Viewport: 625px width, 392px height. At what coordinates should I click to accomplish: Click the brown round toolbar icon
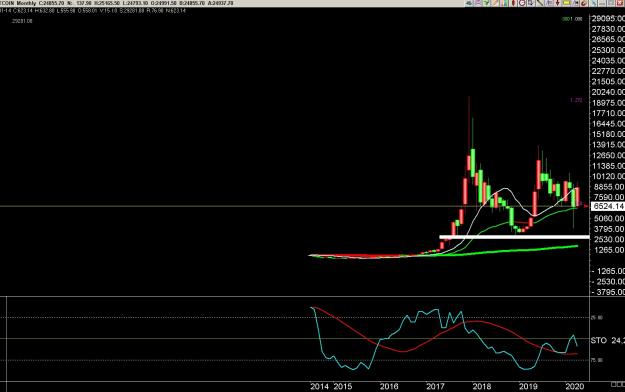[x=584, y=3]
